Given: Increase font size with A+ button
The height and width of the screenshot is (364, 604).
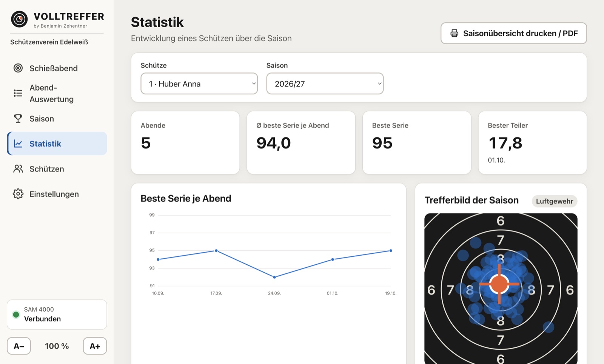Looking at the screenshot, I should [x=95, y=346].
